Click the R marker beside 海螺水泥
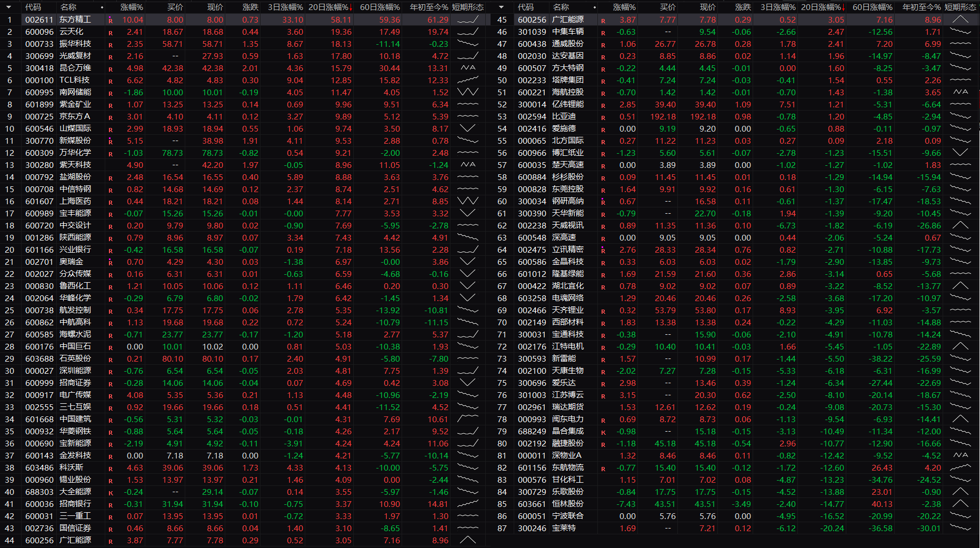This screenshot has height=548, width=980. tap(111, 335)
